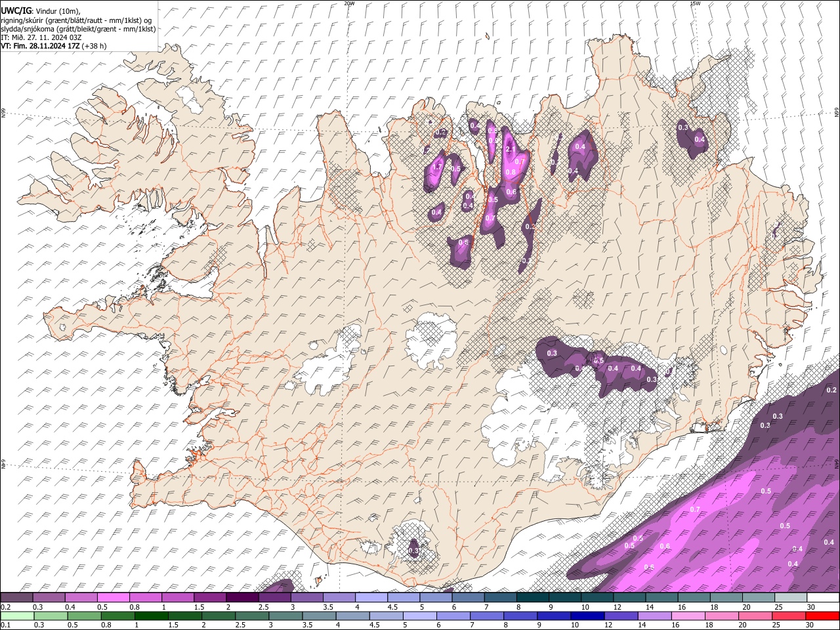
Task: Click the dark teal snow swatch starting at 8
Action: [533, 598]
